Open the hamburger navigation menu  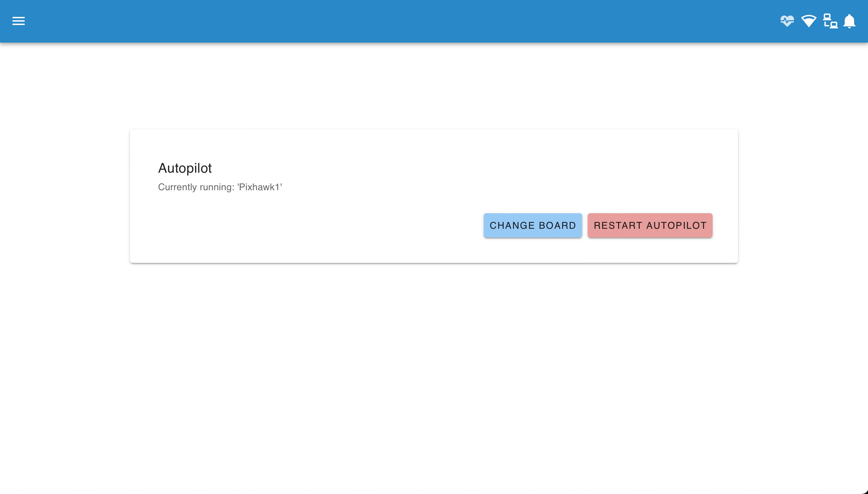click(x=19, y=21)
